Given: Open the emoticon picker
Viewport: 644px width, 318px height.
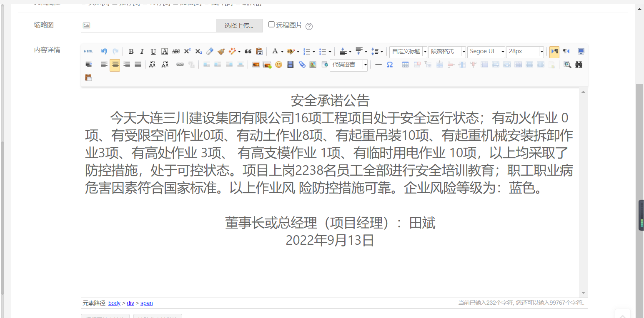Looking at the screenshot, I should (x=278, y=65).
